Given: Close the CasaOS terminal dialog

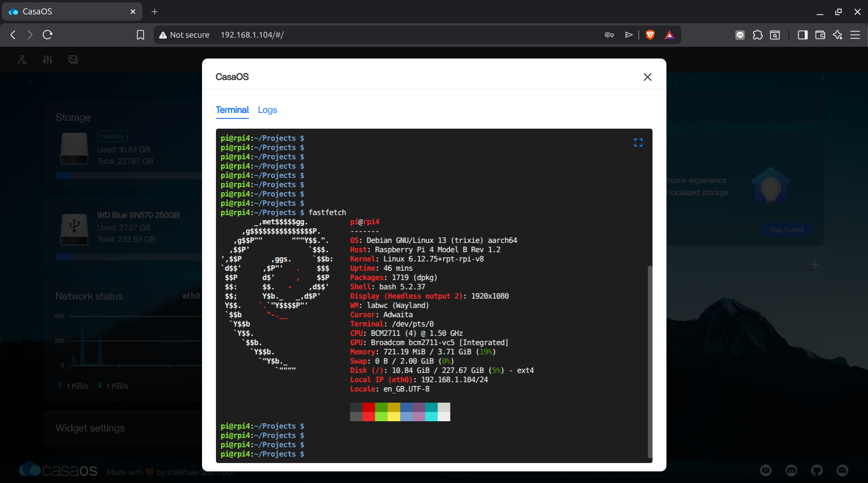Looking at the screenshot, I should point(647,77).
